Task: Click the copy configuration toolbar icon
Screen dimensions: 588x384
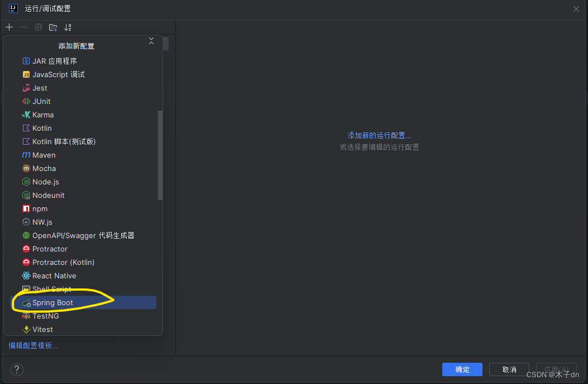Action: (38, 27)
